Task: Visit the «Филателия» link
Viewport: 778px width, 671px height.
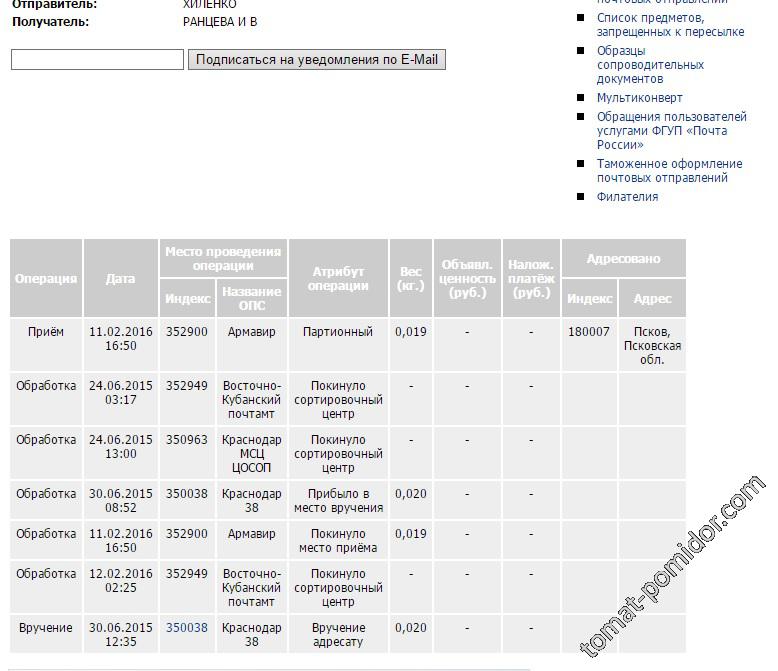Action: 627,197
